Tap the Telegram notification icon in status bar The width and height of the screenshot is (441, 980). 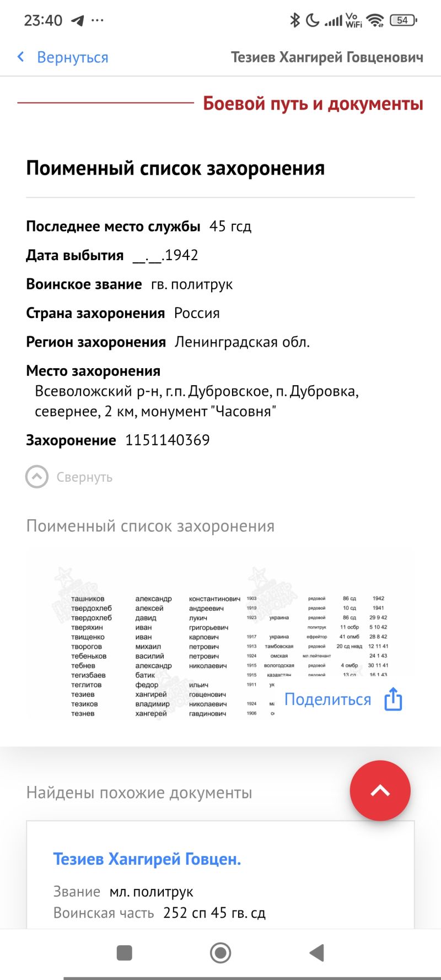tap(78, 20)
